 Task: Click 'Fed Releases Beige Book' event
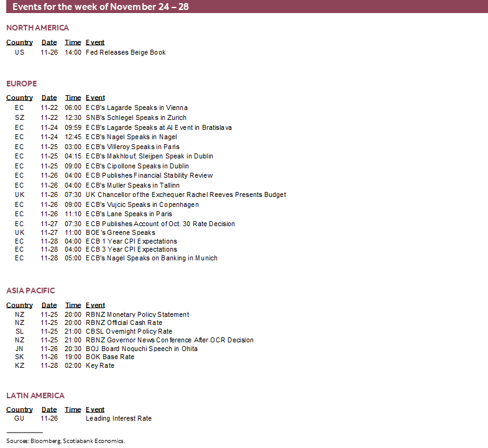126,53
